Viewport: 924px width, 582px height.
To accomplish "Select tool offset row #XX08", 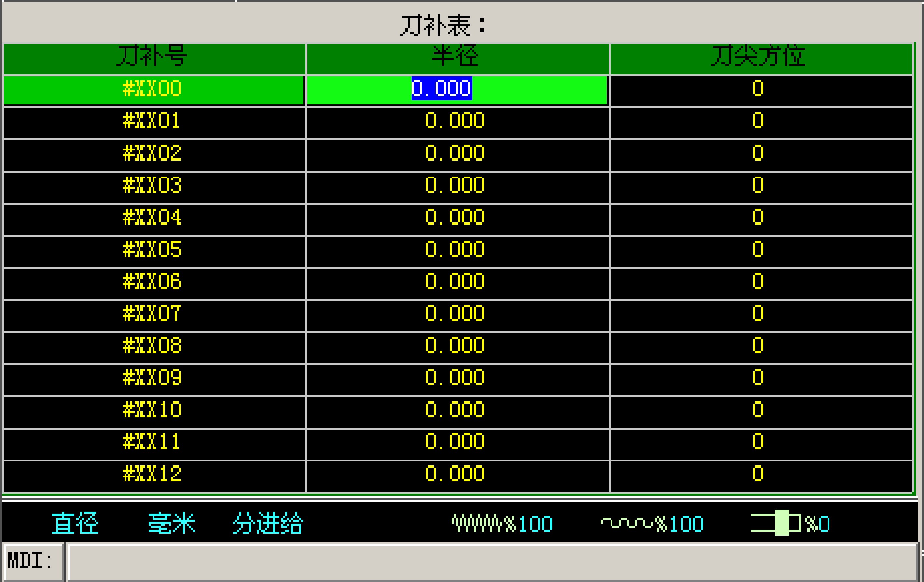I will coord(154,348).
